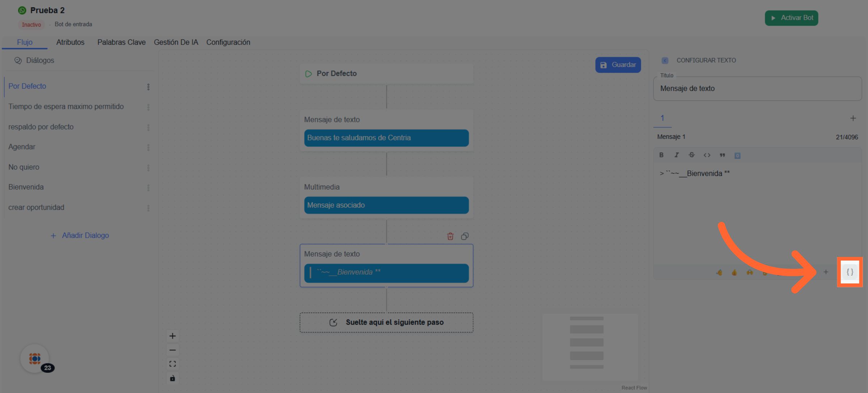Open Palabras Clave tab

pos(121,42)
